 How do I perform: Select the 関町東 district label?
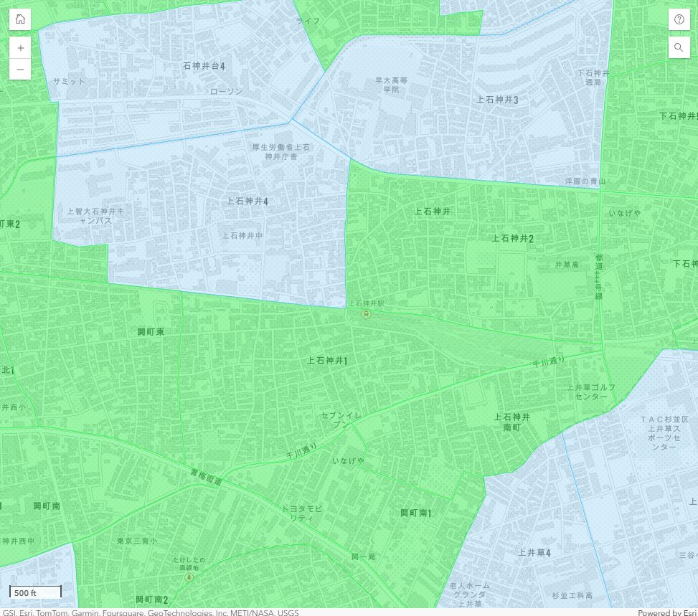151,332
